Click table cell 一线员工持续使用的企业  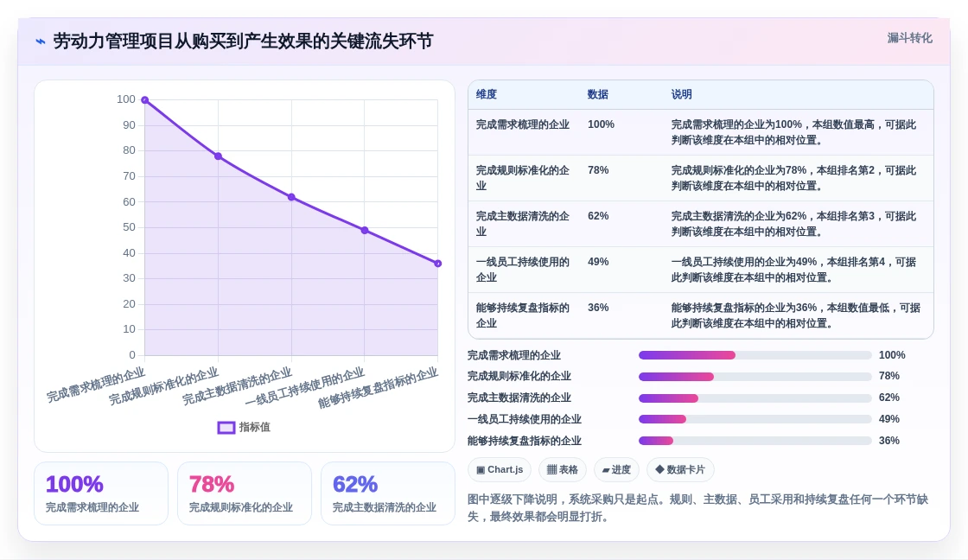tap(523, 269)
